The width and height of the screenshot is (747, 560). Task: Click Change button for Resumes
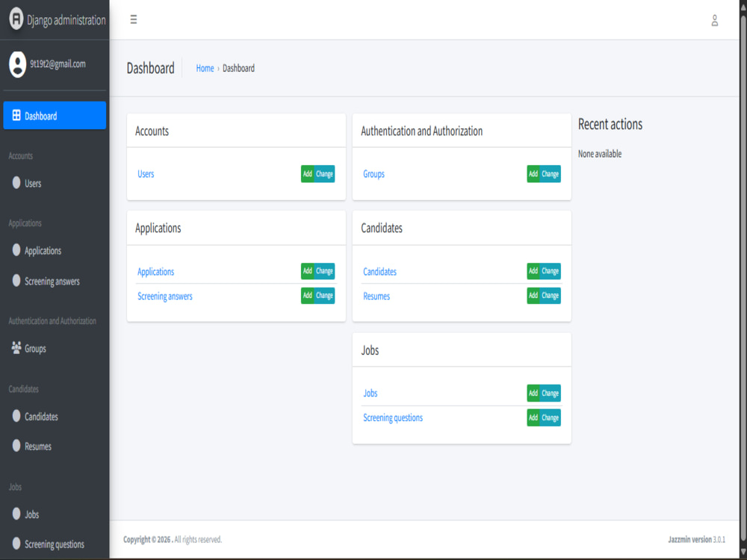click(551, 295)
